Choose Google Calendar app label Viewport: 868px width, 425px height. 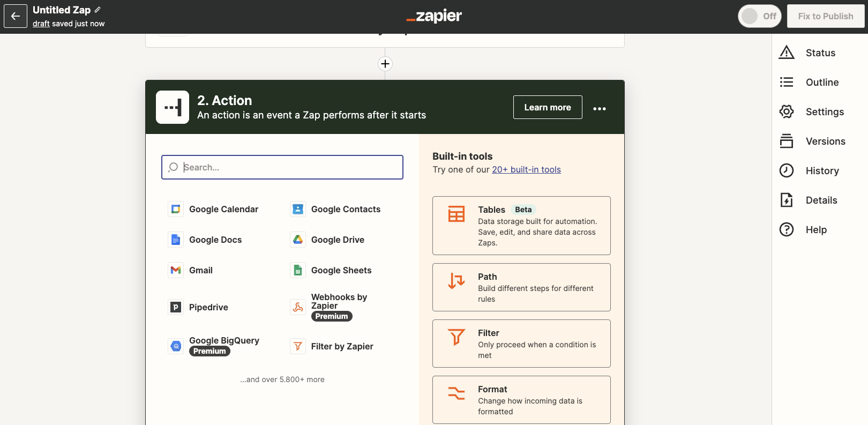(223, 209)
